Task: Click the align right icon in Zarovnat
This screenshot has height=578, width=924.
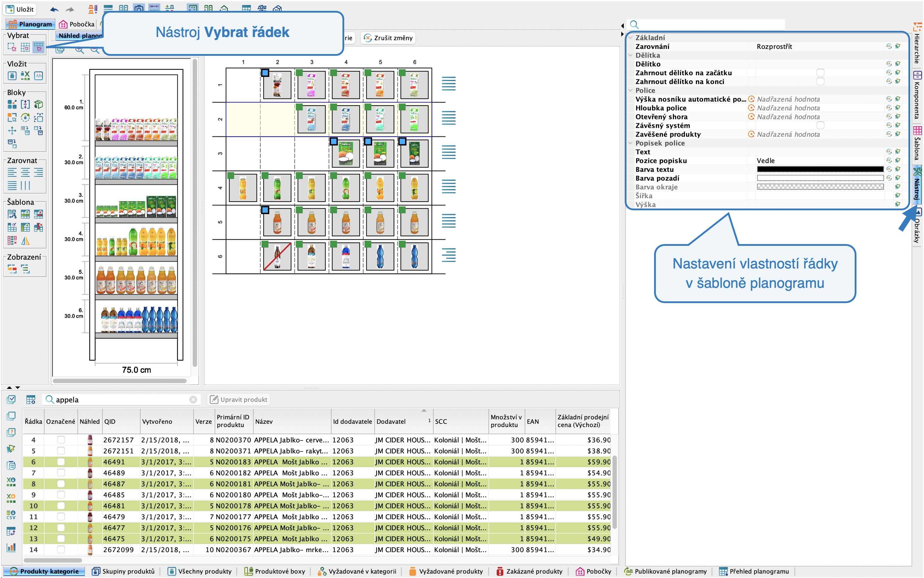Action: click(x=38, y=172)
